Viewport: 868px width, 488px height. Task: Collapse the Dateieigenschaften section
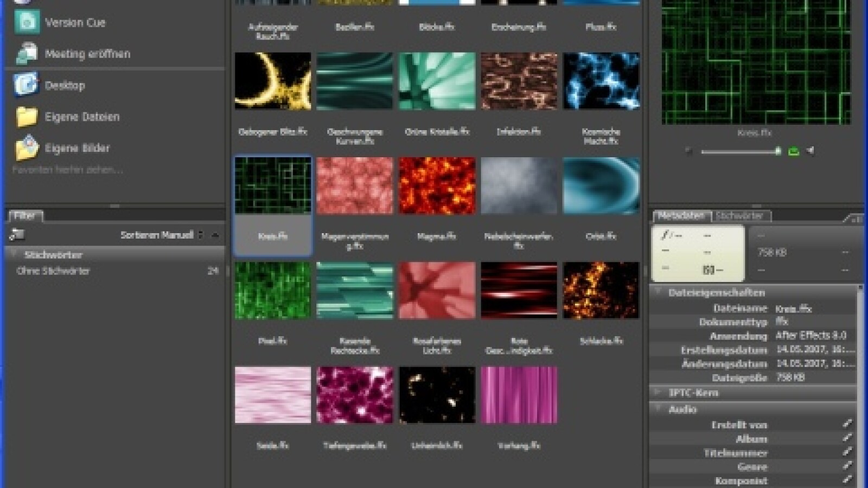pyautogui.click(x=659, y=292)
